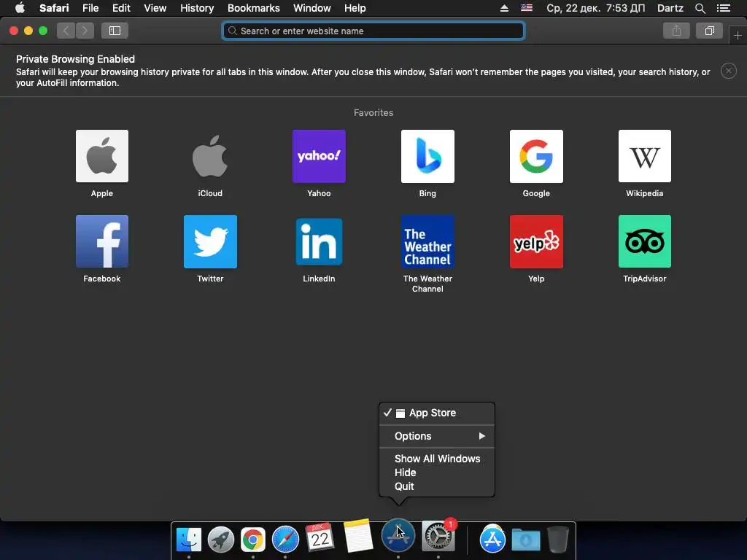Viewport: 747px width, 560px height.
Task: Open the File menu
Action: tap(90, 8)
